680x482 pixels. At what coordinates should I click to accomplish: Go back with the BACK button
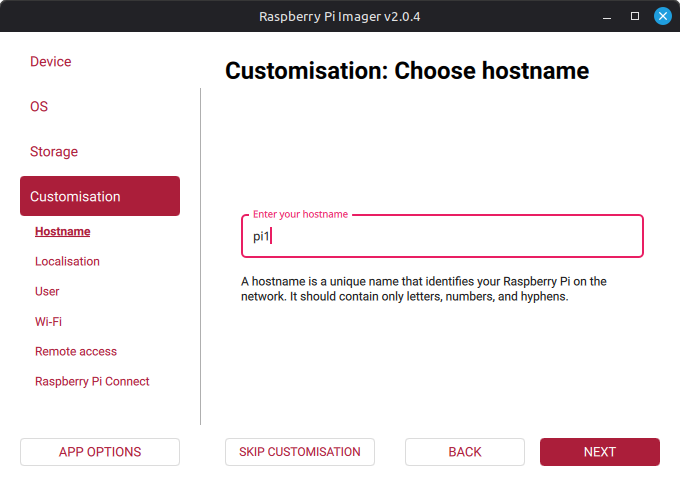(x=465, y=452)
